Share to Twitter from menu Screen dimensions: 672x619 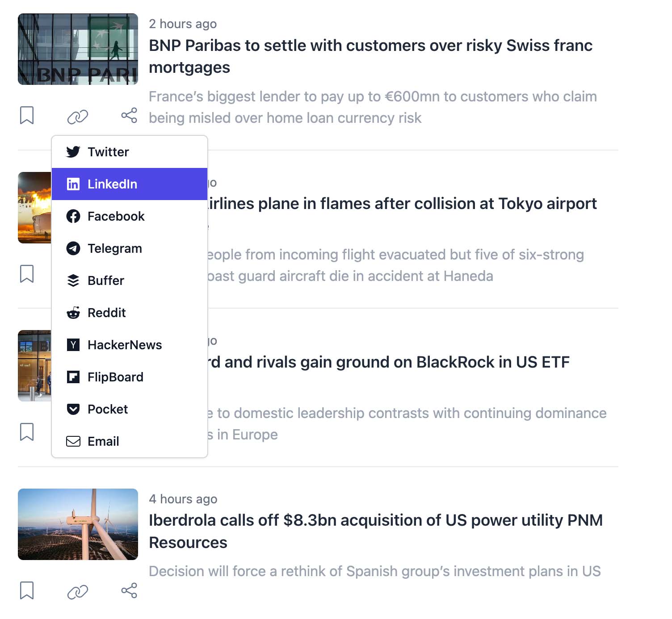130,152
